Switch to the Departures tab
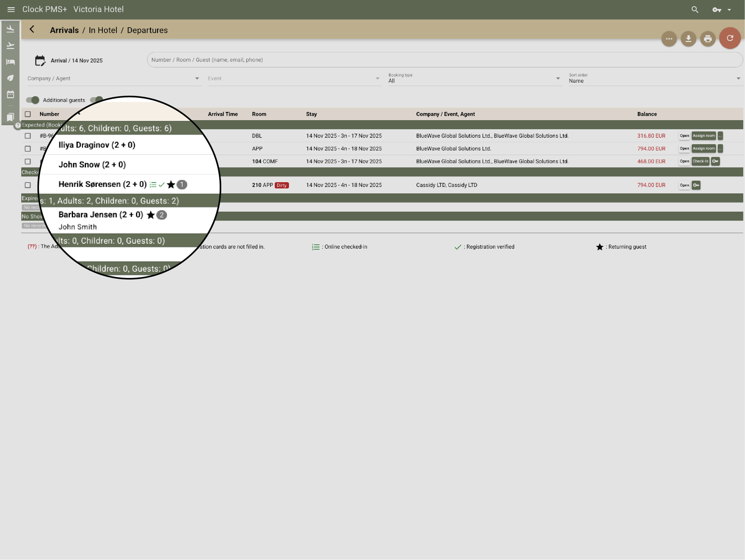Screen dimensions: 745x560 pyautogui.click(x=147, y=30)
